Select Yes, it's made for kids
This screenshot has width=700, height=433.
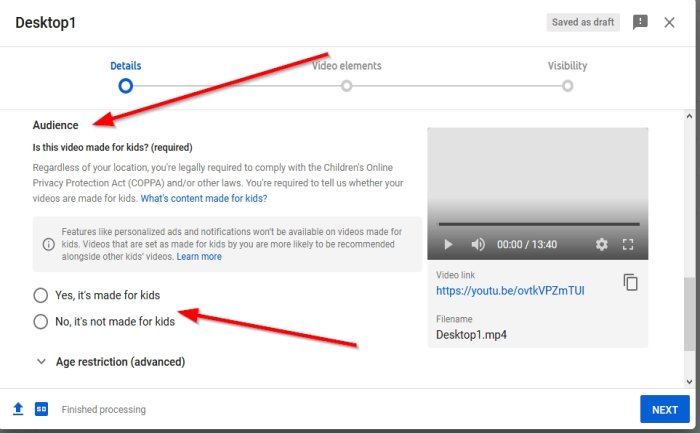41,295
